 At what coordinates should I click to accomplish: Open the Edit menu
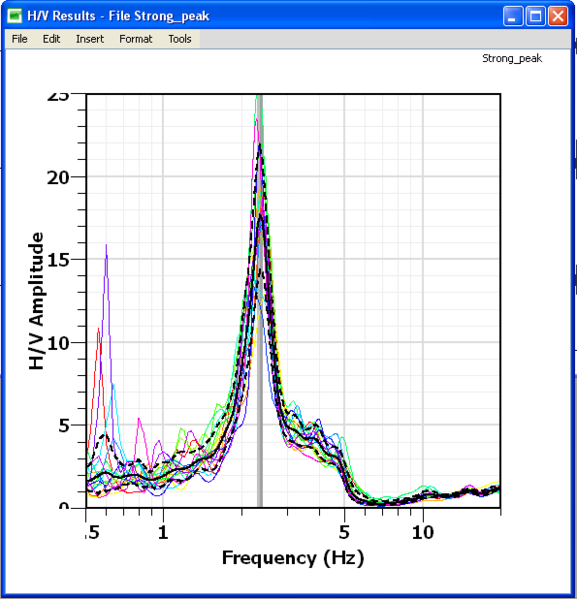51,39
